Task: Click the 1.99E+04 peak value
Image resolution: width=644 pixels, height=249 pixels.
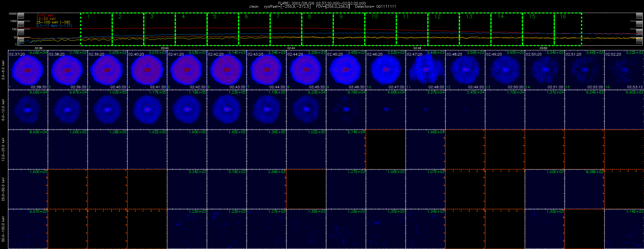Action: pos(436,132)
